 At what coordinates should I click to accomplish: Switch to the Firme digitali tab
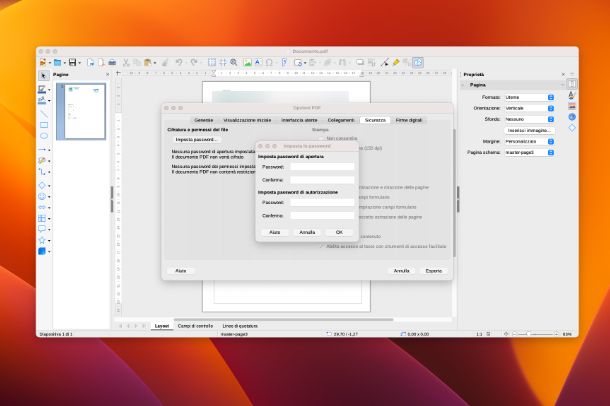click(408, 120)
